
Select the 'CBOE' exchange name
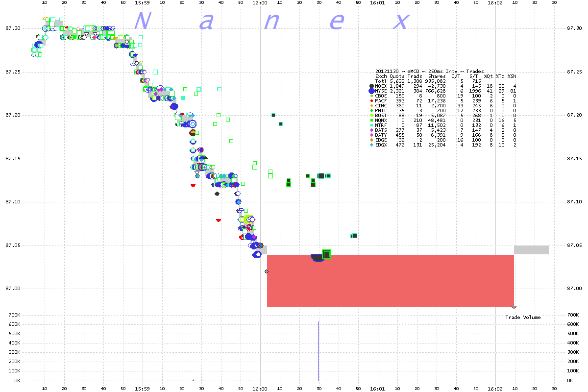[381, 96]
